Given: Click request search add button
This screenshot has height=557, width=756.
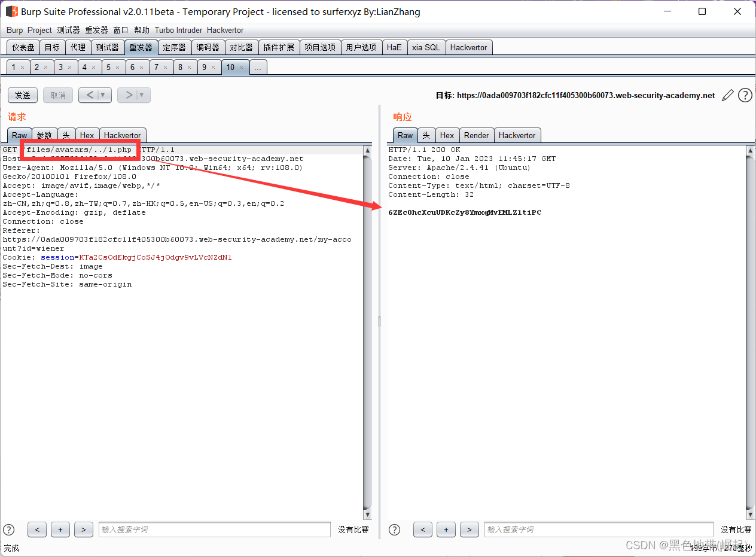Looking at the screenshot, I should (60, 529).
